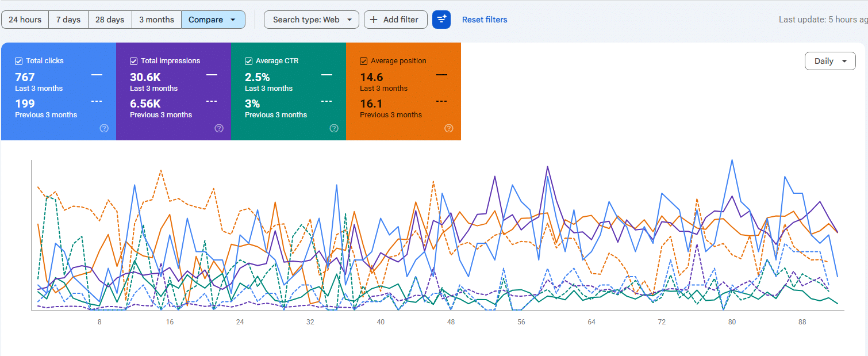
Task: Uncheck the Total impressions checkbox
Action: click(134, 61)
